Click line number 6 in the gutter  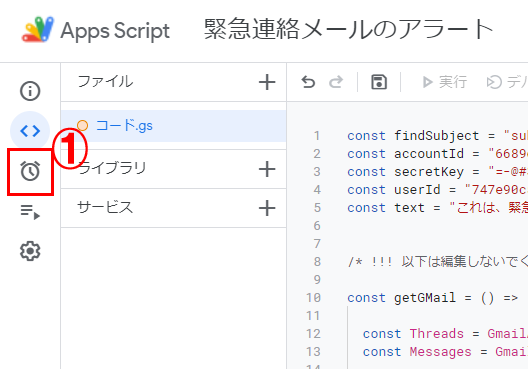[317, 226]
